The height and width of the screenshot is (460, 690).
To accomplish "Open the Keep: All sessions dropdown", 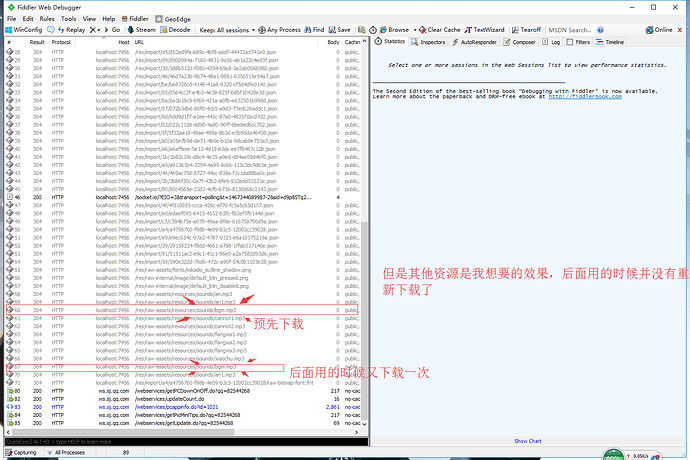I will [x=227, y=30].
